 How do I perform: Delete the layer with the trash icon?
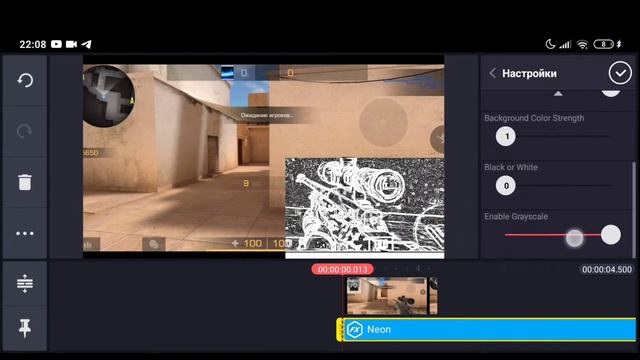coord(25,182)
